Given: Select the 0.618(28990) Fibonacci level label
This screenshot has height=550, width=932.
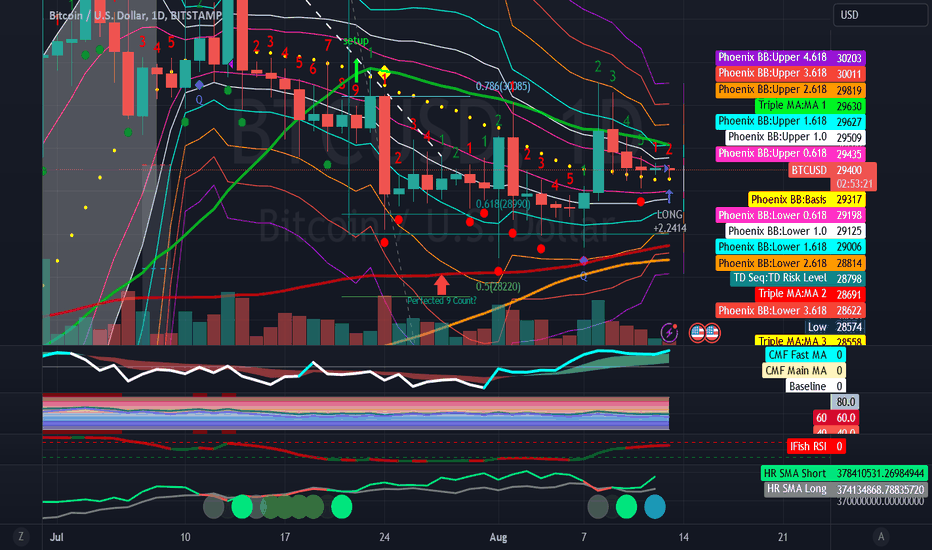Looking at the screenshot, I should click(503, 204).
